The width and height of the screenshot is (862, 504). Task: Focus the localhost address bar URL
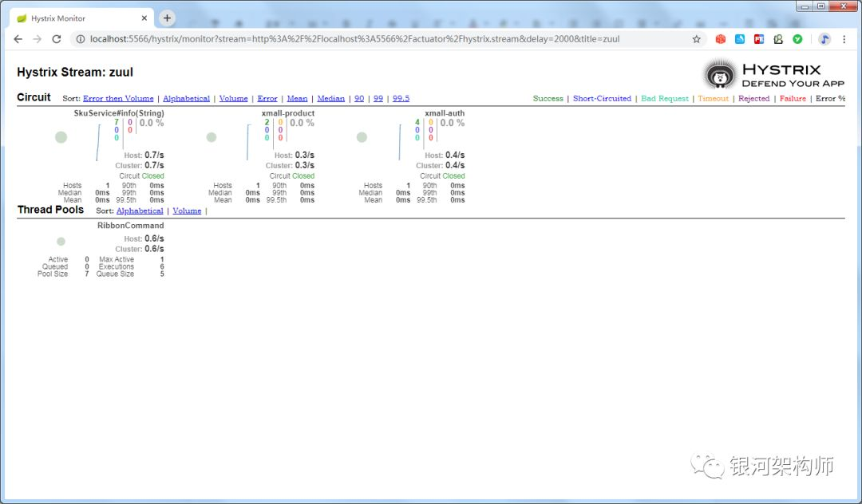354,39
